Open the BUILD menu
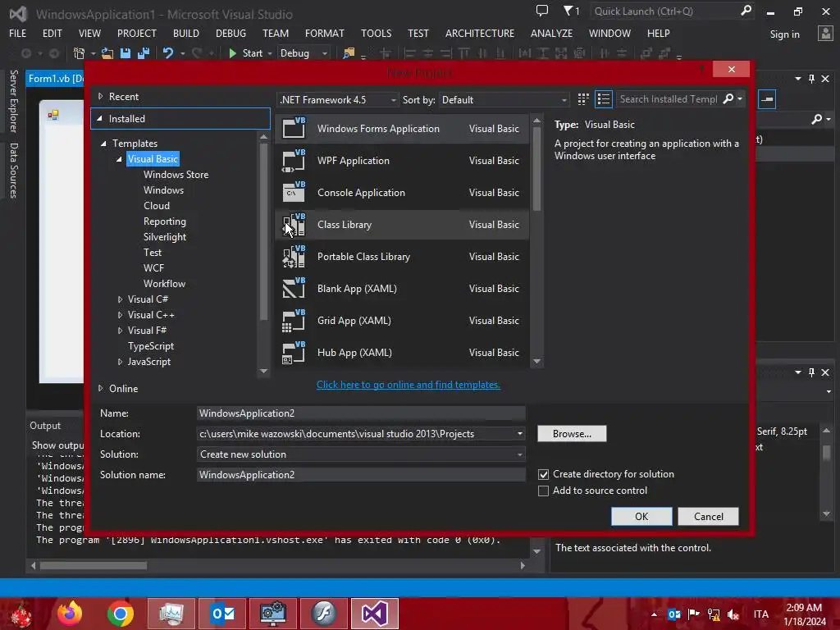Screen dimensions: 840x630 (x=186, y=33)
